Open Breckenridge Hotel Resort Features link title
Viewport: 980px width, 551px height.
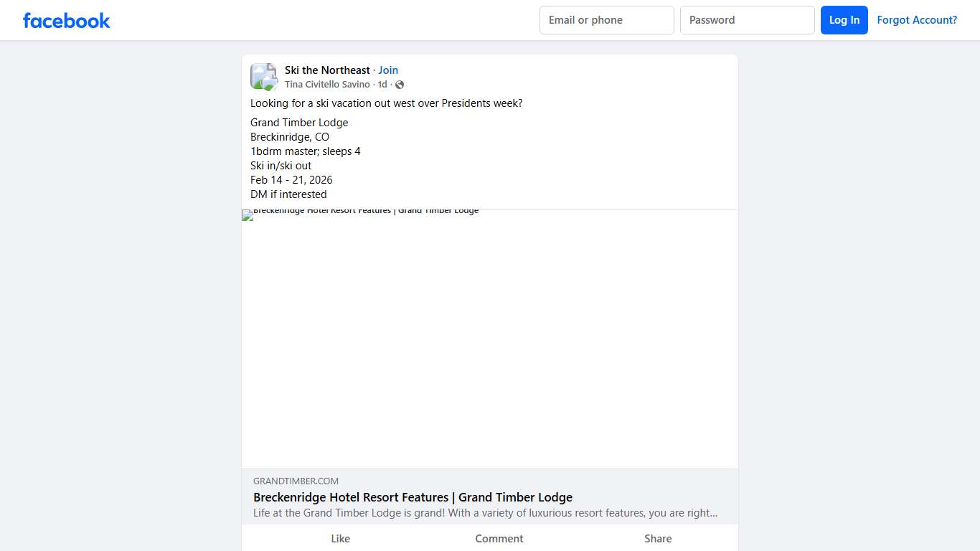tap(413, 497)
